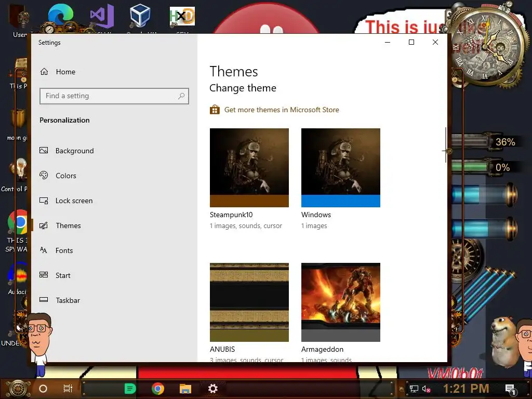Apply the Windows theme thumbnail

pyautogui.click(x=341, y=168)
